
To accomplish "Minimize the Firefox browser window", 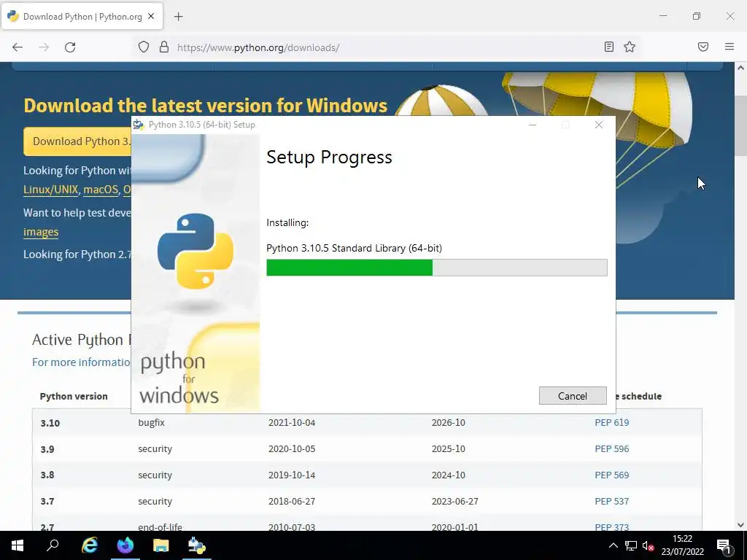I will (663, 16).
